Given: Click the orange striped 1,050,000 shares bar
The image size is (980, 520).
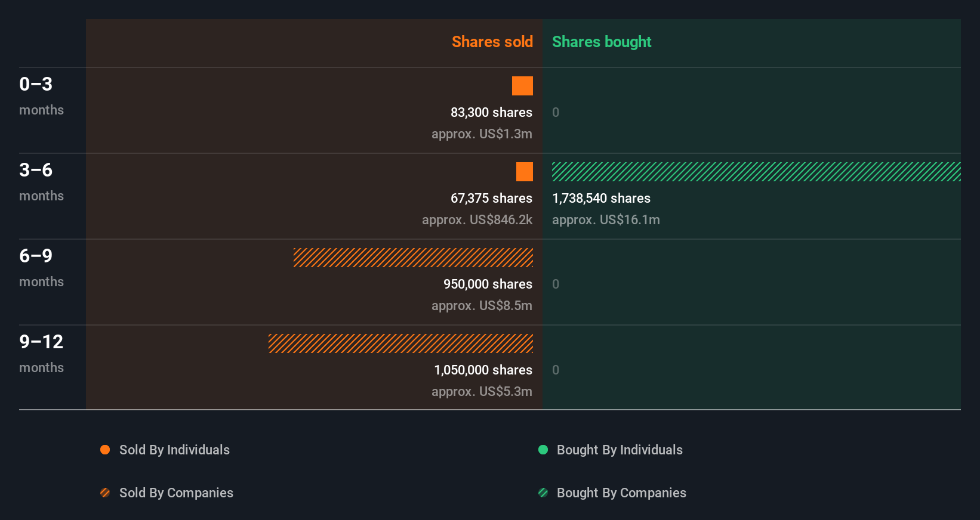Looking at the screenshot, I should tap(400, 343).
